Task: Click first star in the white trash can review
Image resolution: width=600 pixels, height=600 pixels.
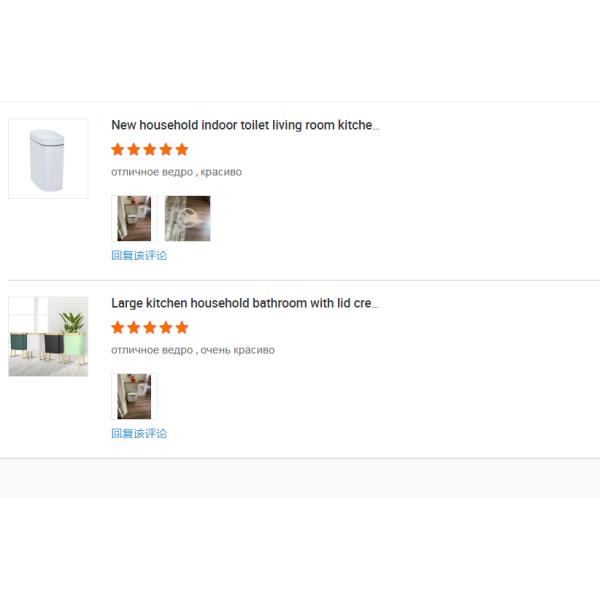Action: 118,150
